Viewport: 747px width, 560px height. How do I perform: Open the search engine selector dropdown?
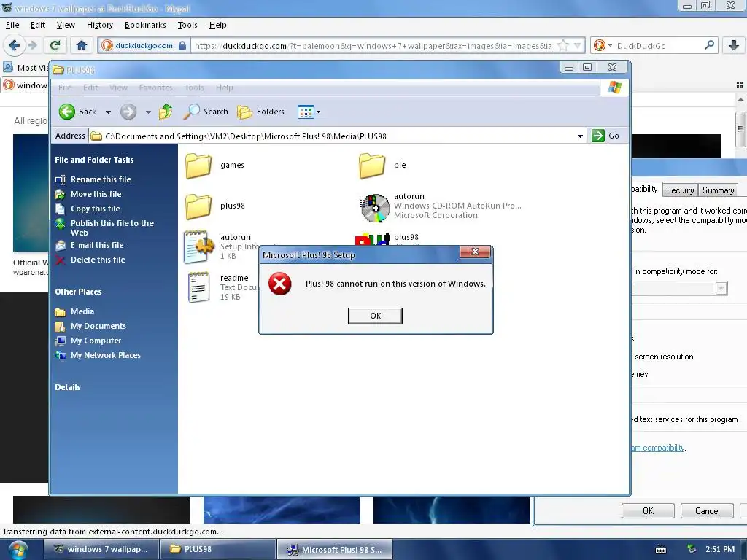click(602, 45)
